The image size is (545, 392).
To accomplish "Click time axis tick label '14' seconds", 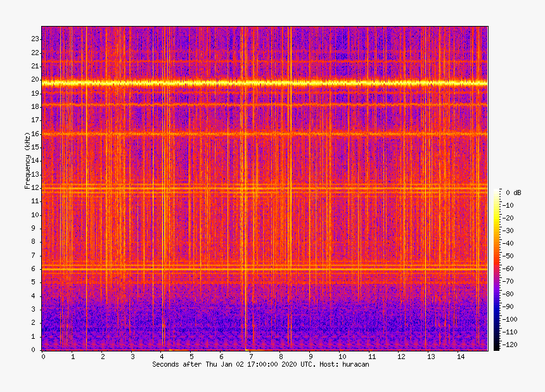I will click(461, 357).
